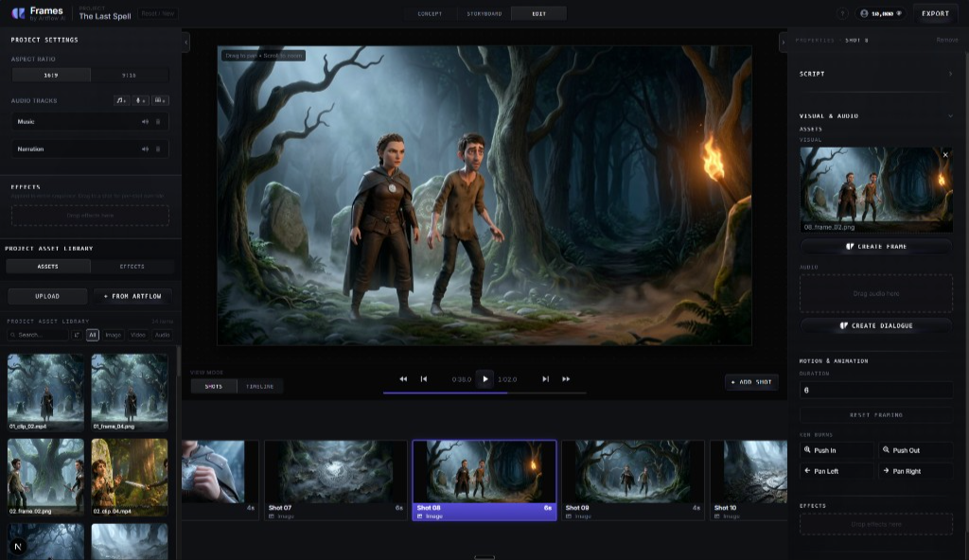Add a music audio track
The height and width of the screenshot is (560, 969).
tap(122, 100)
